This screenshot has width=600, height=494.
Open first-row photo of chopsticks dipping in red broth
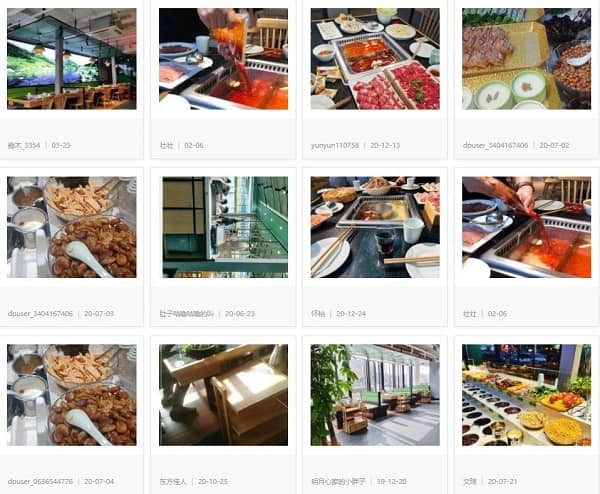(223, 59)
